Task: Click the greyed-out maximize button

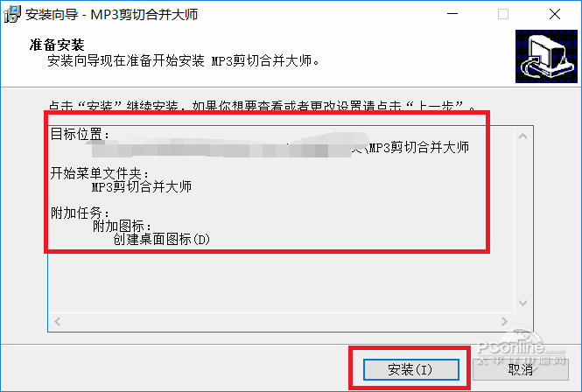Action: 503,14
